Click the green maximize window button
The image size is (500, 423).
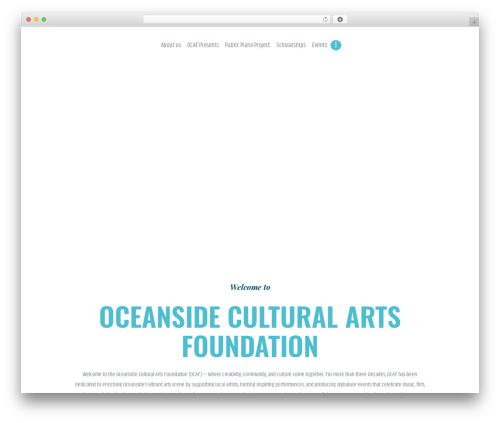coord(44,20)
